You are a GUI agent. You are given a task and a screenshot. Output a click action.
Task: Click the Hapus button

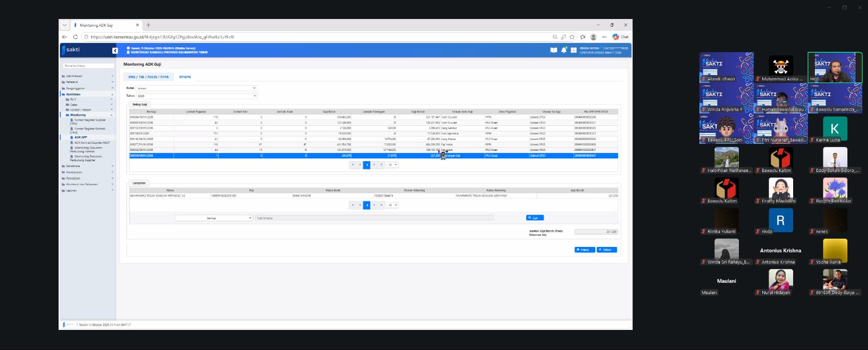[x=585, y=250]
